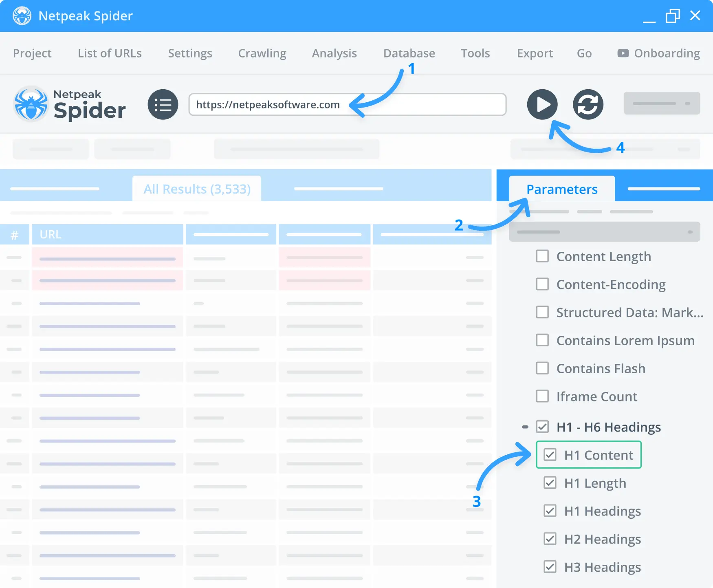Click the URL column header

[108, 234]
